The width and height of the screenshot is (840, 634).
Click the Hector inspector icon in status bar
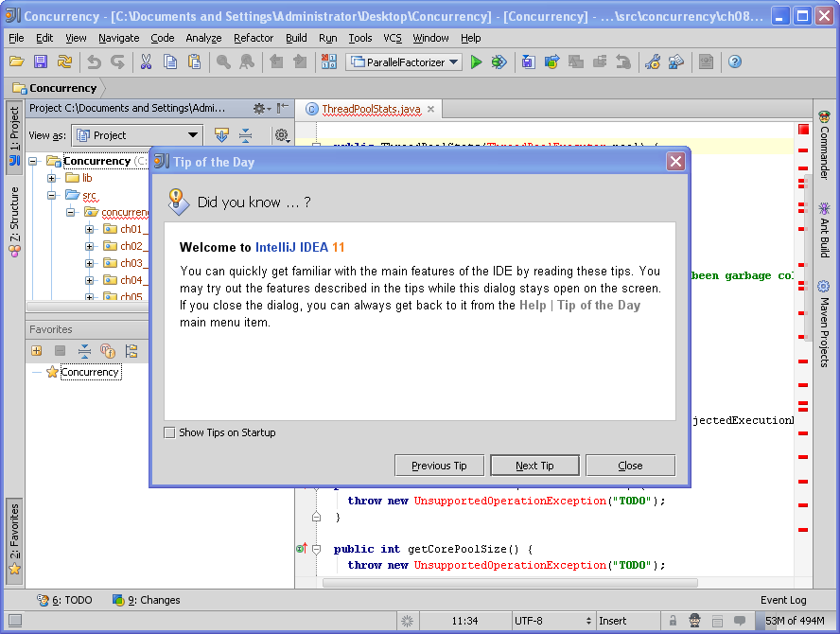695,621
